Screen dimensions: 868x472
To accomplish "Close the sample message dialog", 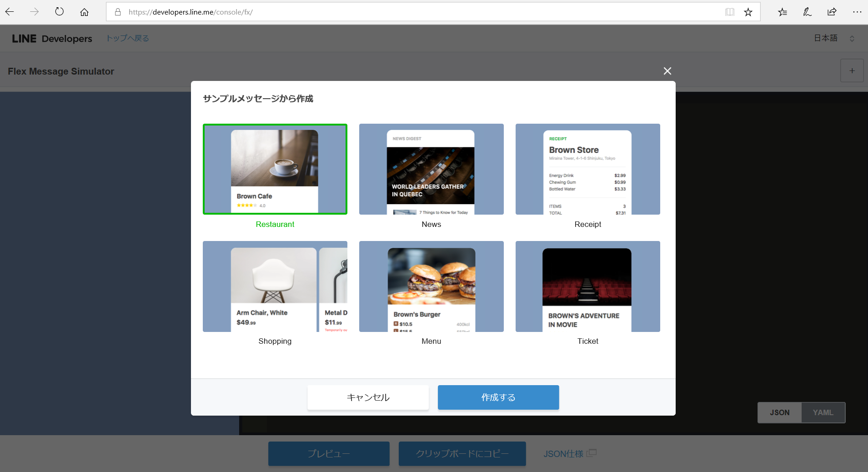I will point(667,71).
